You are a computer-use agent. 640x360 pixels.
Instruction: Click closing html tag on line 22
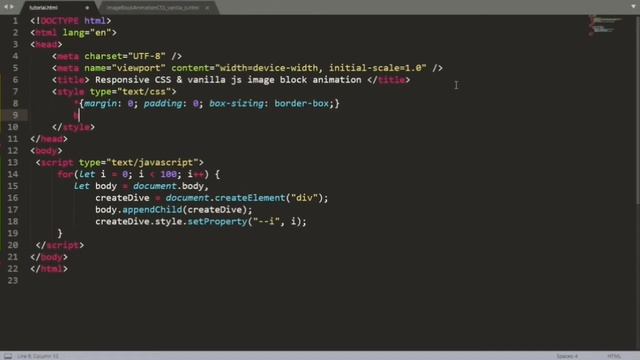49,269
